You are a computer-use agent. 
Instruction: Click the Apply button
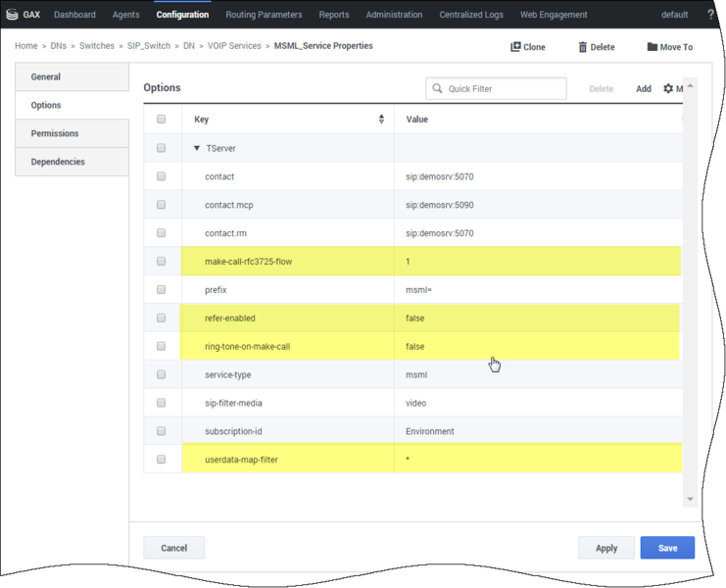606,548
